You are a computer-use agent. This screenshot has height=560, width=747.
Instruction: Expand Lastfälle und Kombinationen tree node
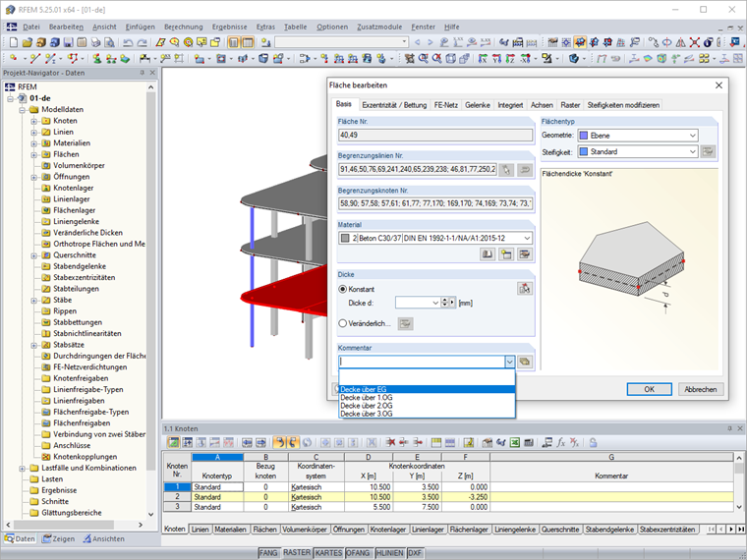pyautogui.click(x=23, y=468)
